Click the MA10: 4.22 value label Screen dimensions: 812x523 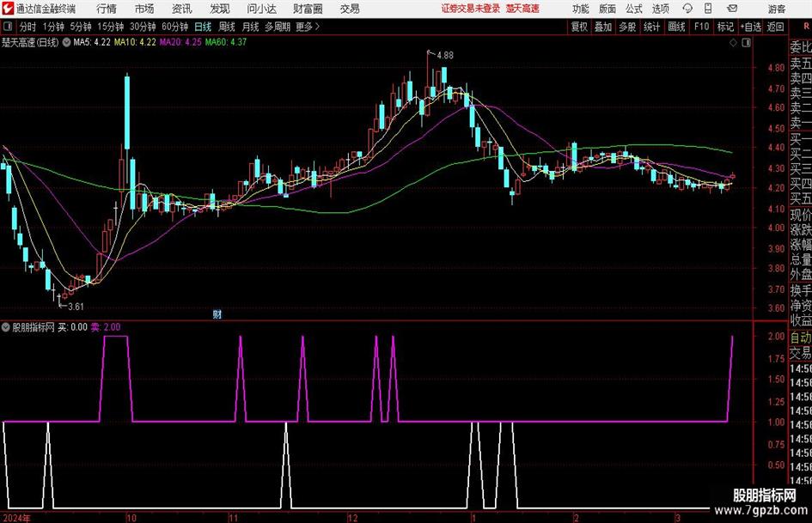[x=135, y=42]
